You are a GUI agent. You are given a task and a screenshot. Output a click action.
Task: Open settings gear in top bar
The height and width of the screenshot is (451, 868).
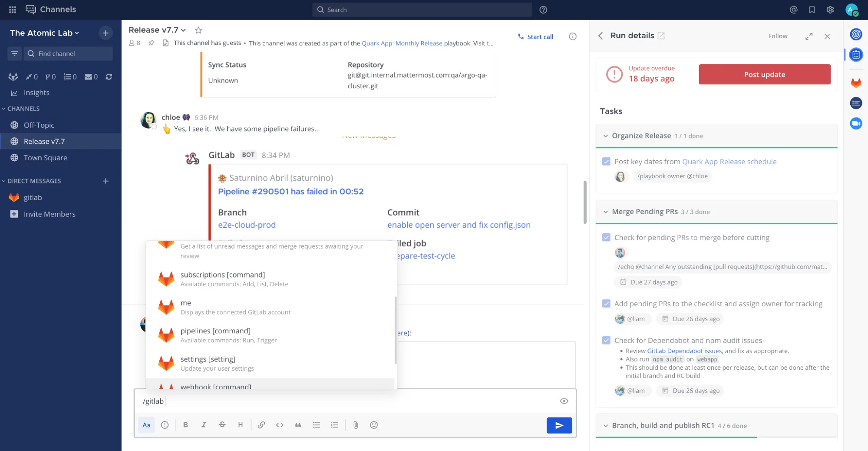tap(830, 10)
